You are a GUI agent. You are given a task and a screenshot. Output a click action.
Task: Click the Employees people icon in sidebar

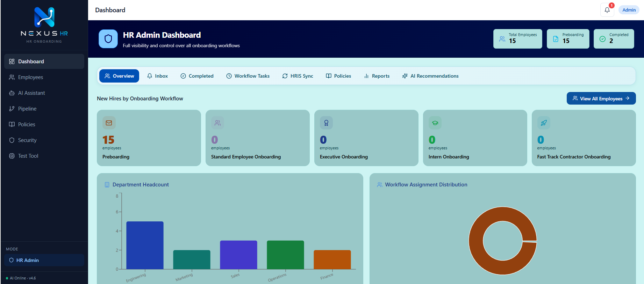pos(12,77)
